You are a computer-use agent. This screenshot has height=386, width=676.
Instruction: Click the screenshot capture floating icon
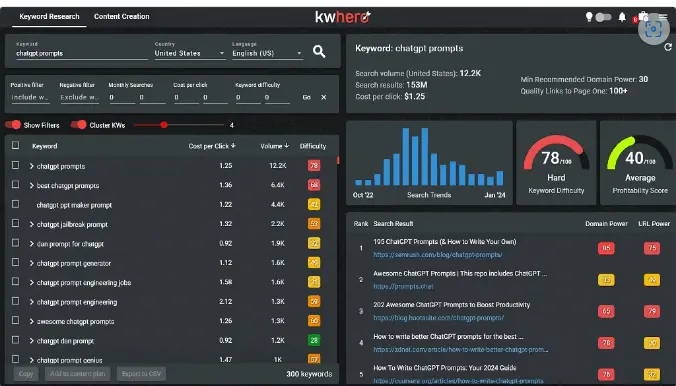(x=653, y=29)
